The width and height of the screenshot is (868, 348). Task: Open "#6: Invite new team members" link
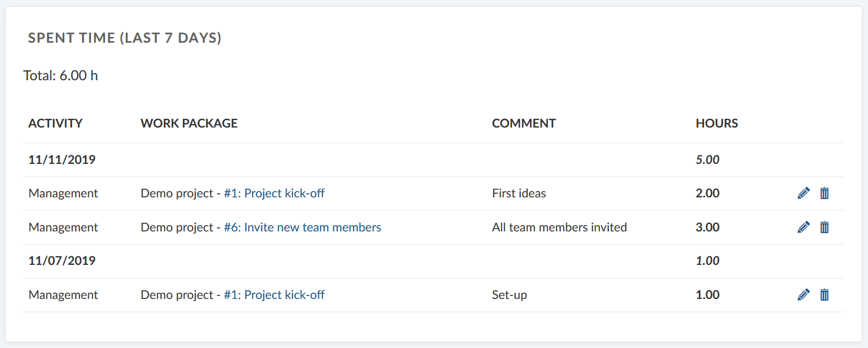(302, 227)
